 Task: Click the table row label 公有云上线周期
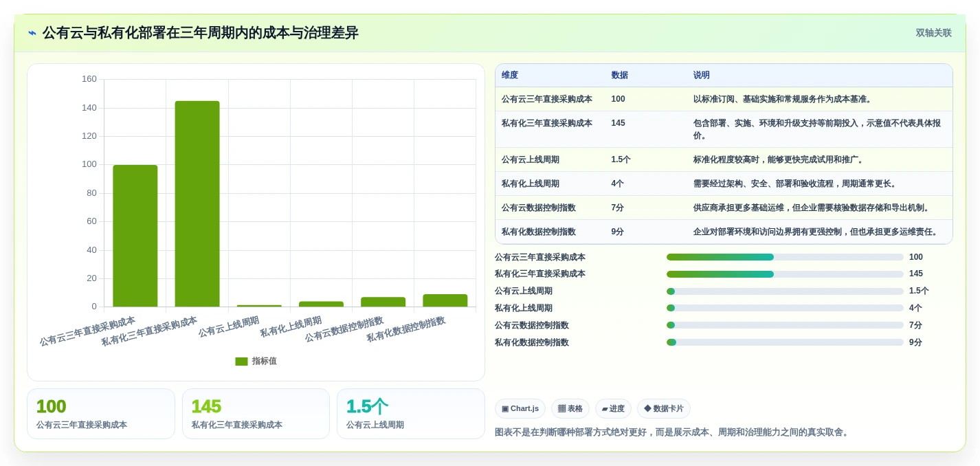pos(531,159)
